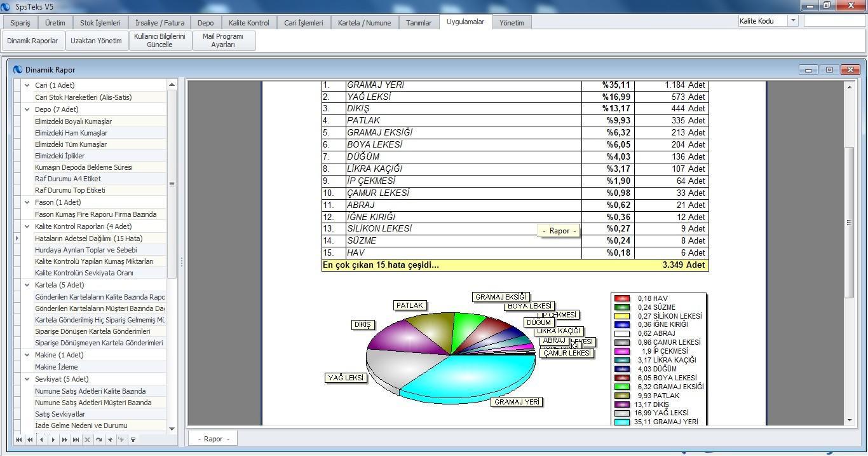Viewport: 868px width, 456px height.
Task: Jump forward a page in navigator
Action: tap(64, 439)
